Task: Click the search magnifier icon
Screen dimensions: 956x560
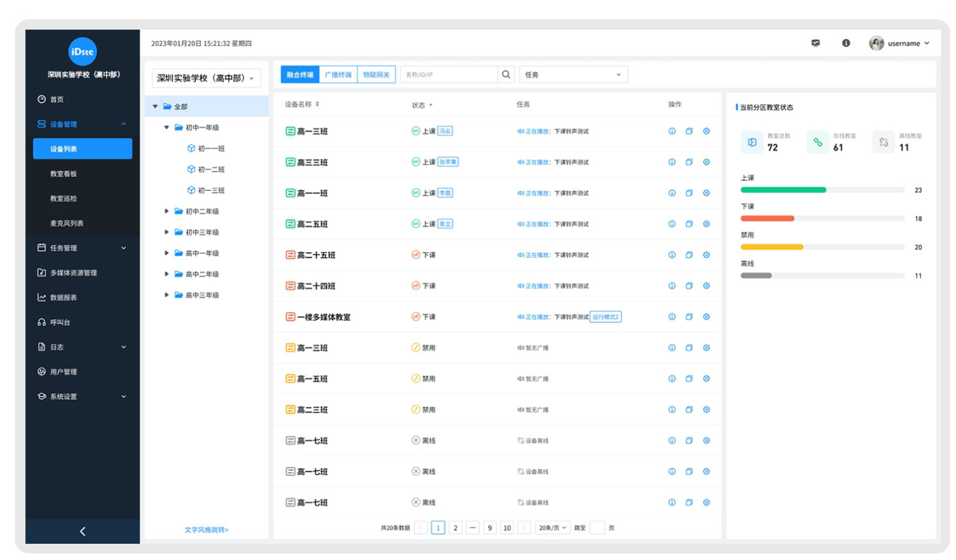Action: click(x=507, y=75)
